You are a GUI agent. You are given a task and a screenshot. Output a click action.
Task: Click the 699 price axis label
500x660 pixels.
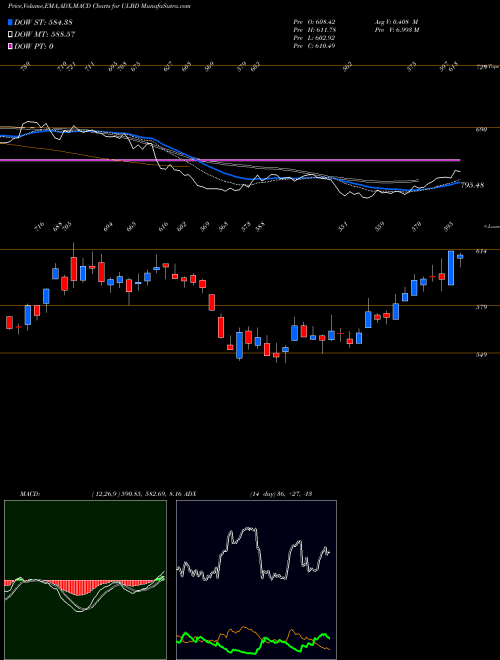point(481,130)
